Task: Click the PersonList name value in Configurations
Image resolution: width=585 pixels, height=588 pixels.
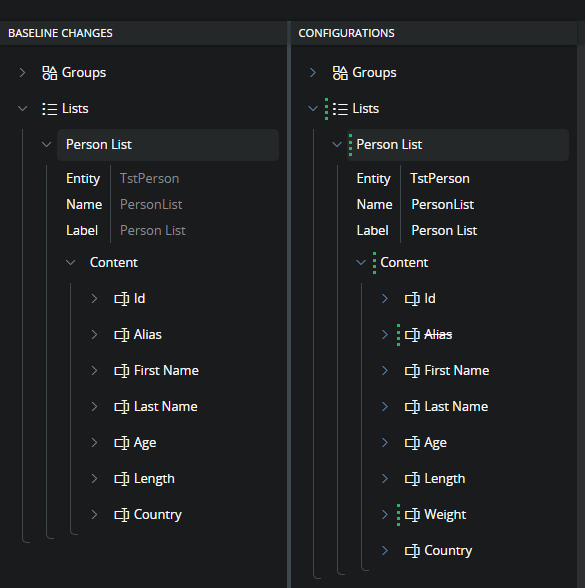Action: click(442, 204)
